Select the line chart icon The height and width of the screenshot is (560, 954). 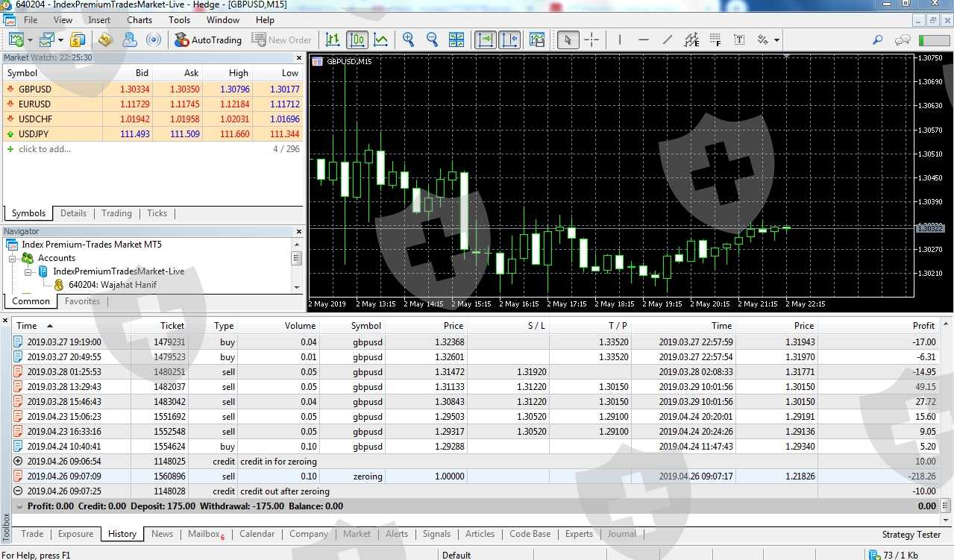(x=380, y=40)
